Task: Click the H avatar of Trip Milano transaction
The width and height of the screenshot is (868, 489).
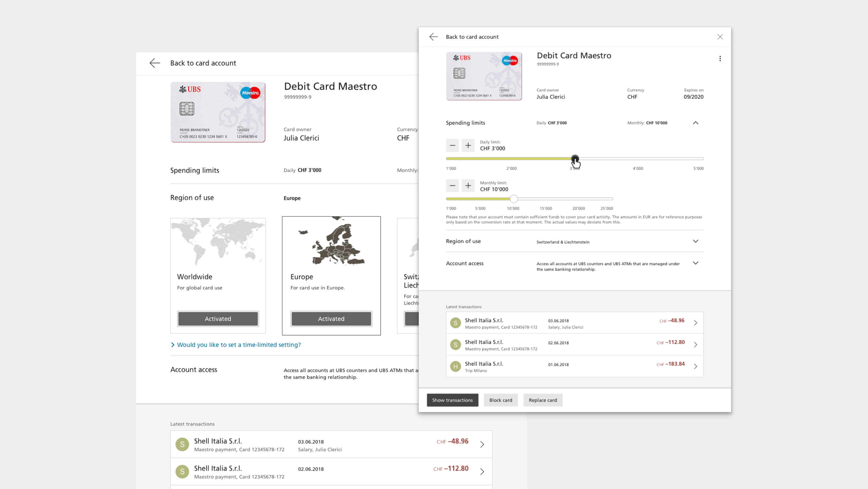Action: click(x=455, y=366)
